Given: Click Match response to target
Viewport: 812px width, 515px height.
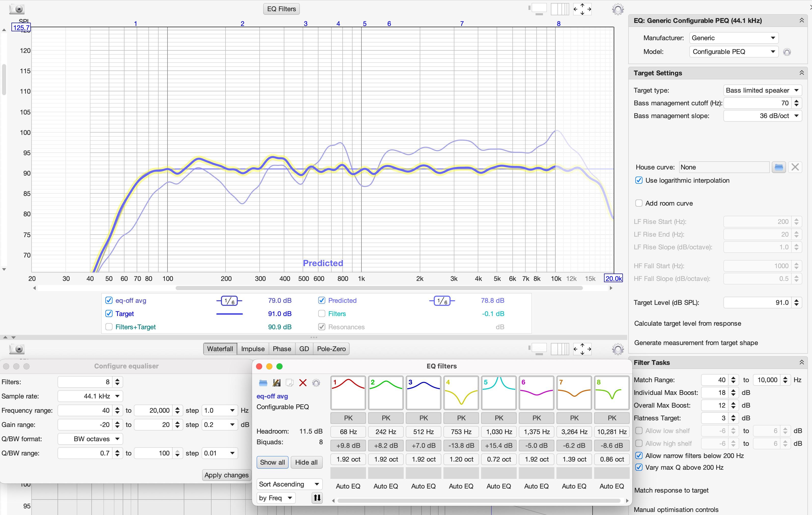Looking at the screenshot, I should [671, 490].
